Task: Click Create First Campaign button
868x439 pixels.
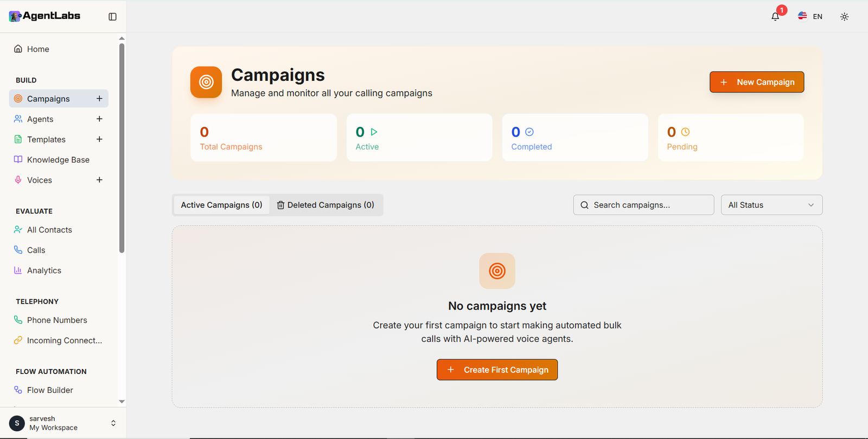Action: point(497,370)
